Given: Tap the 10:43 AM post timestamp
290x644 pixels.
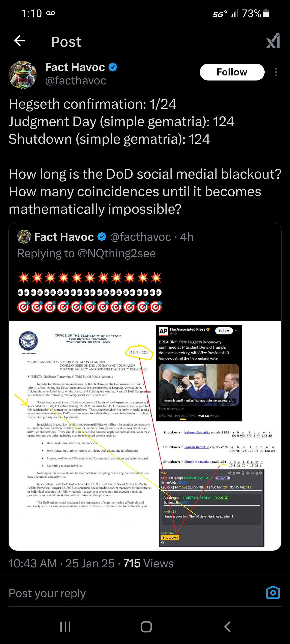Looking at the screenshot, I should (33, 564).
